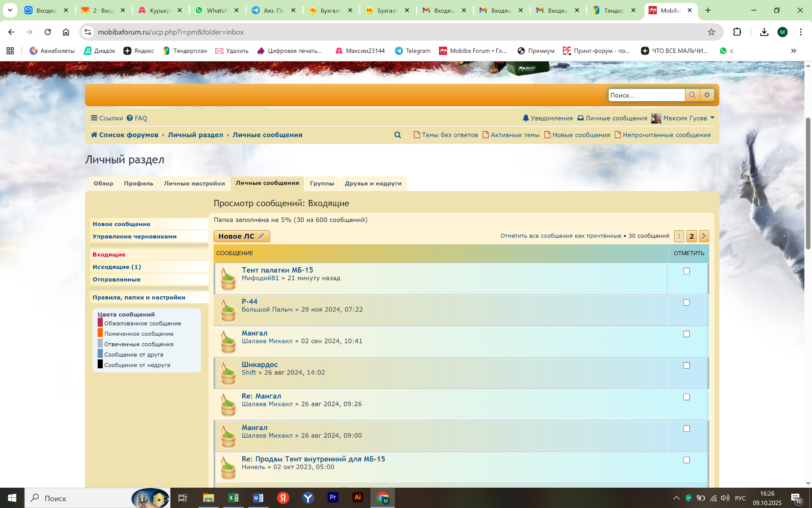Expand hidden bookmarks chevron
The width and height of the screenshot is (812, 508).
coord(793,51)
